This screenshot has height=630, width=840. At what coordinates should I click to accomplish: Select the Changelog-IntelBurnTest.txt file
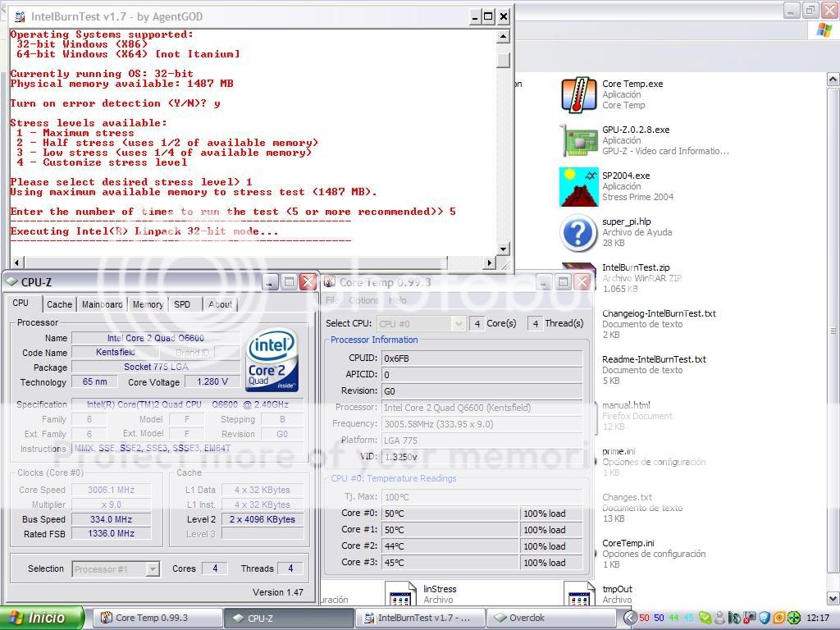coord(659,314)
